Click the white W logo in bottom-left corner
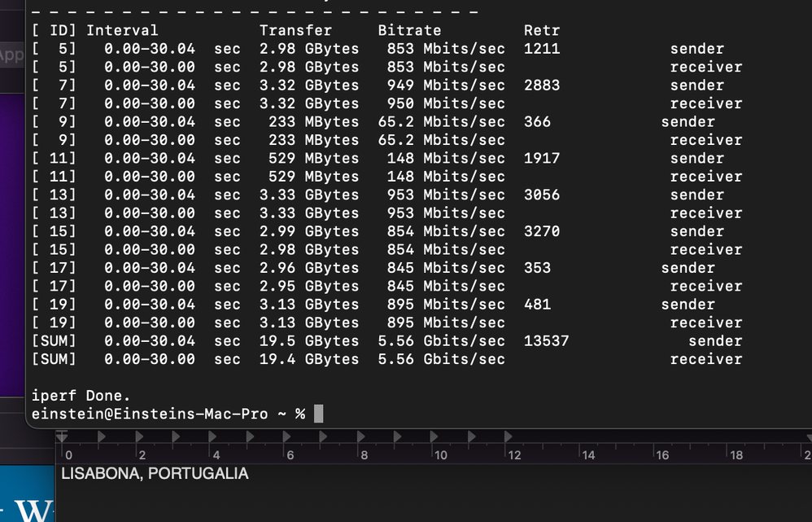The height and width of the screenshot is (522, 812). (33, 509)
